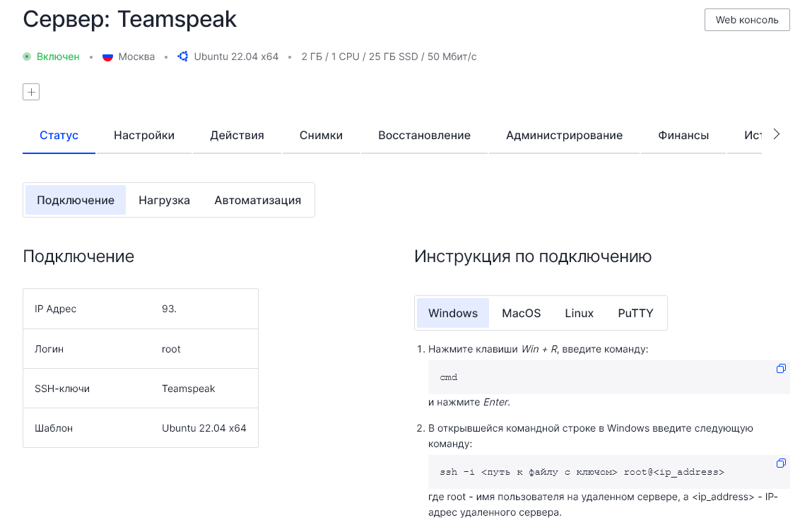
Task: Click the IP address value field
Action: click(x=170, y=309)
